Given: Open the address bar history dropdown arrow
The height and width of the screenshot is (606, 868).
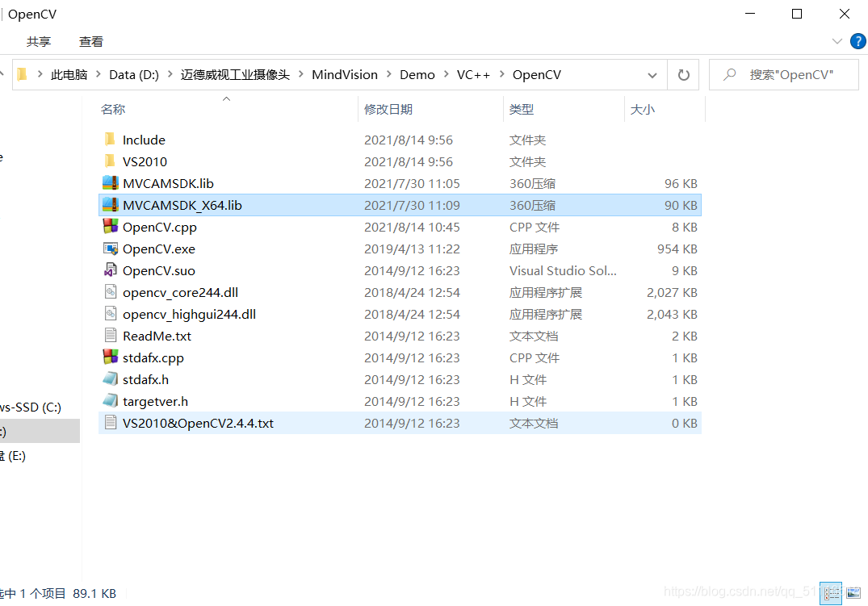Looking at the screenshot, I should click(652, 74).
